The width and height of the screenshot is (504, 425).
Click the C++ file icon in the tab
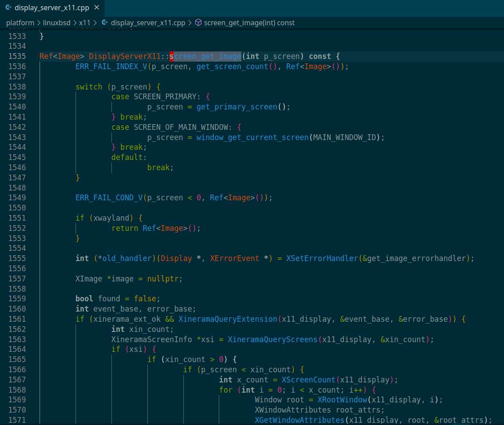click(x=8, y=8)
